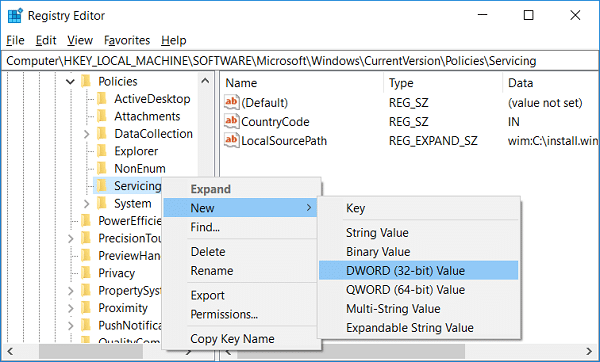
Task: Click the Explorer key folder icon
Action: coord(102,151)
